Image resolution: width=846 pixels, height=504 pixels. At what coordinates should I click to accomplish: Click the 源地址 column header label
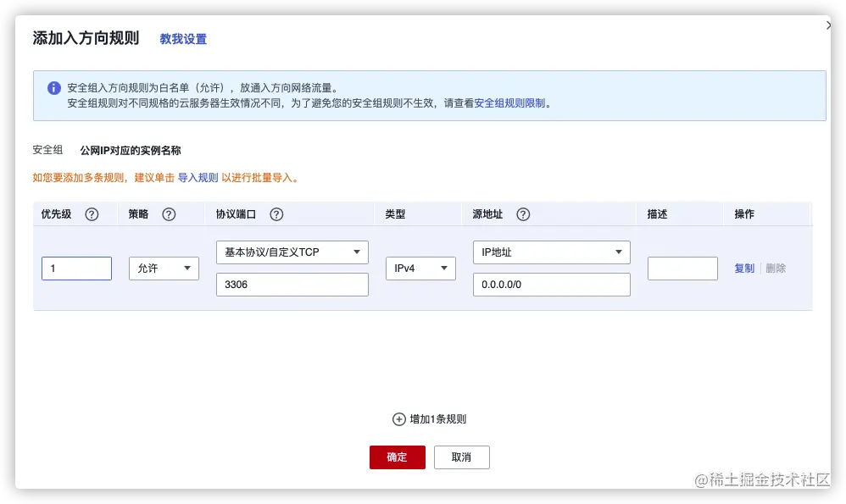(487, 214)
